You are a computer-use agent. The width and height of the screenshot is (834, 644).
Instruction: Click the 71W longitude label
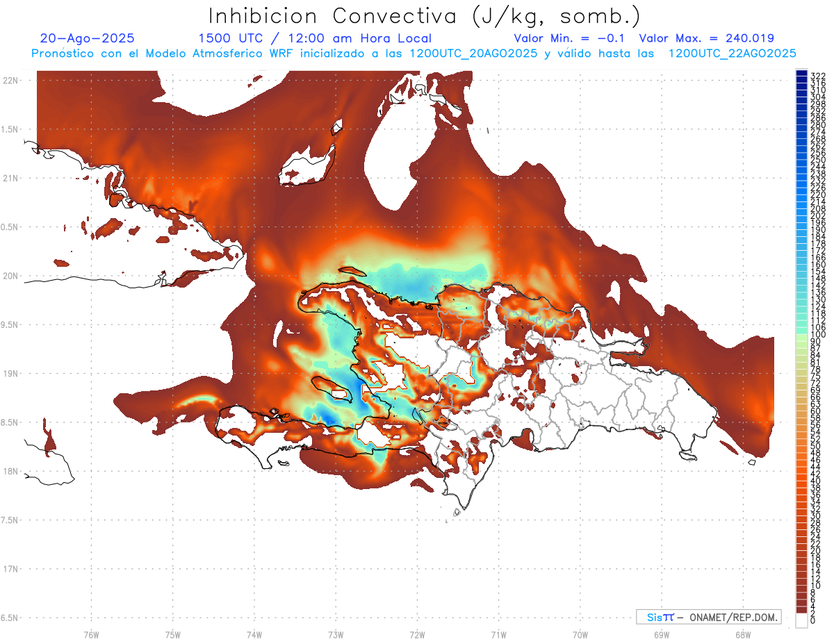click(x=498, y=634)
